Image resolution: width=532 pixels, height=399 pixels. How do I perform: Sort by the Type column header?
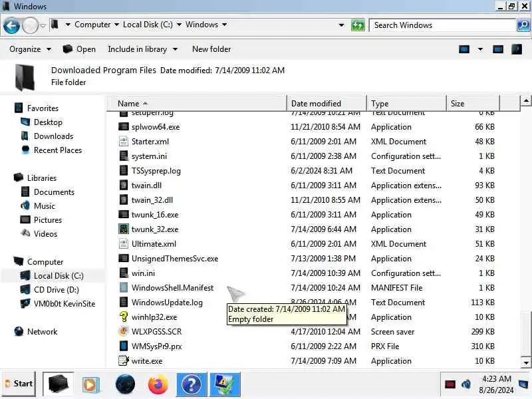(x=406, y=104)
